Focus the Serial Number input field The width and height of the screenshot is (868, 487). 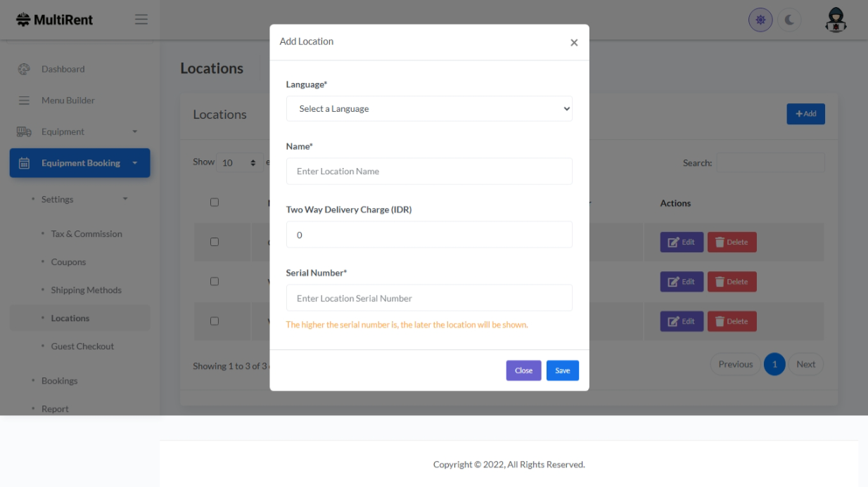pyautogui.click(x=429, y=298)
